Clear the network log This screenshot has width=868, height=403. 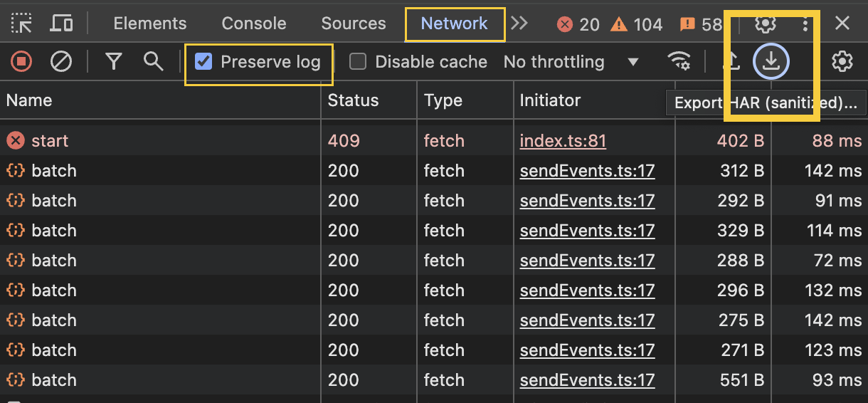point(61,62)
